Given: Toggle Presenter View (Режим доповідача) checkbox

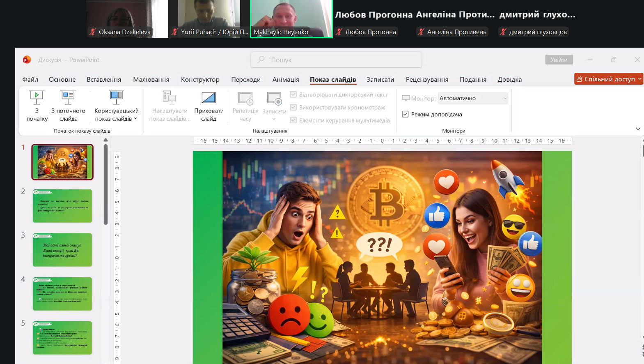Looking at the screenshot, I should coord(405,114).
